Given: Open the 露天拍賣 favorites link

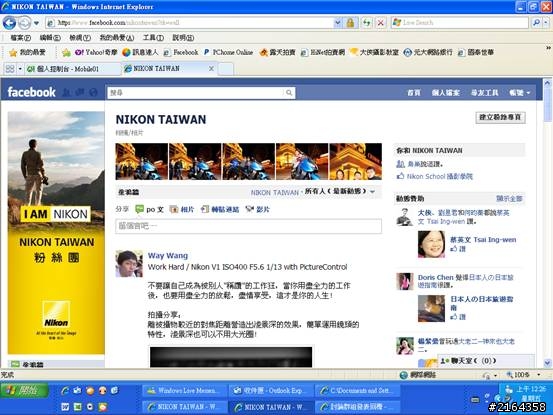Looking at the screenshot, I should (x=278, y=53).
